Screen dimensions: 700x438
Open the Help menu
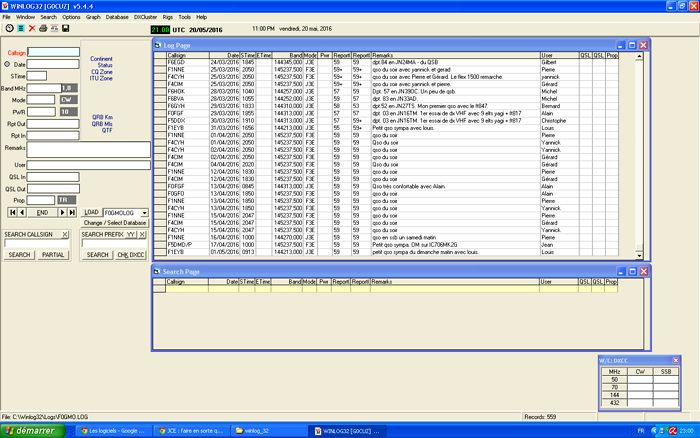point(201,17)
